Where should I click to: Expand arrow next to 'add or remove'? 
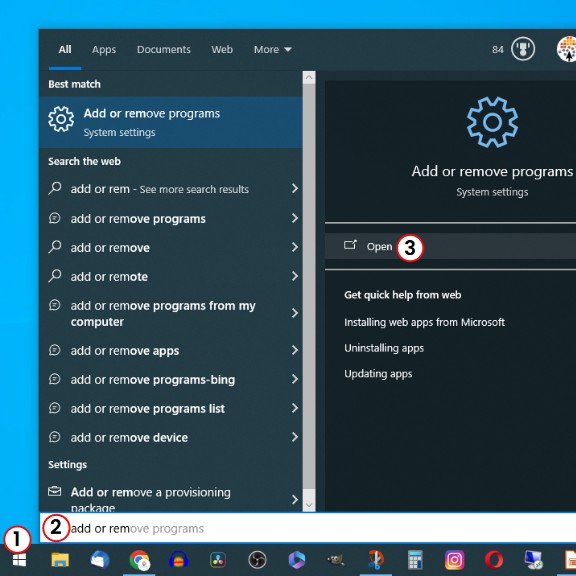[295, 247]
